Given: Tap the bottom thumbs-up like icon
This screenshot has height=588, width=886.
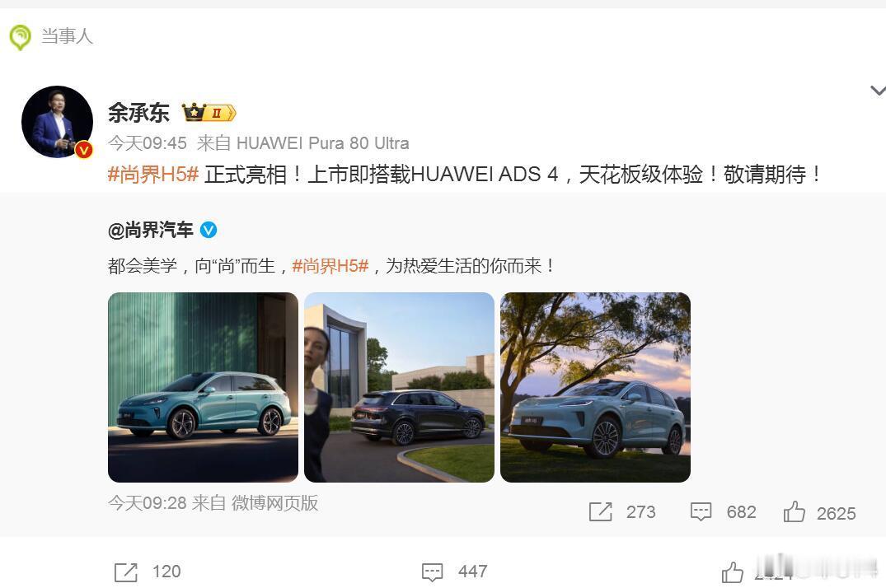Looking at the screenshot, I should pyautogui.click(x=733, y=572).
